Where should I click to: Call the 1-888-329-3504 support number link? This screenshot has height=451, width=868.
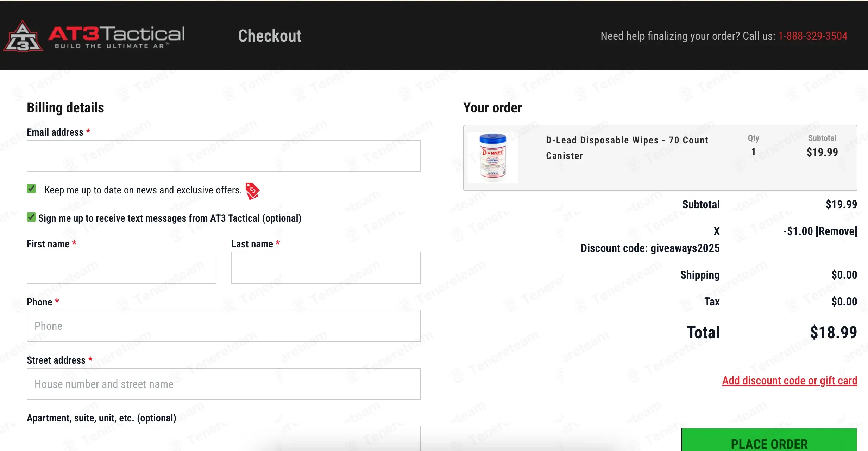(x=812, y=36)
